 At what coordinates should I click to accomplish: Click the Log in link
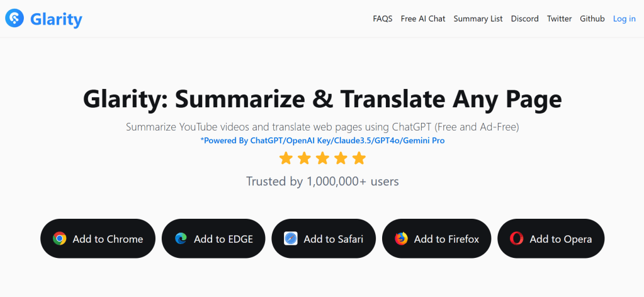624,19
